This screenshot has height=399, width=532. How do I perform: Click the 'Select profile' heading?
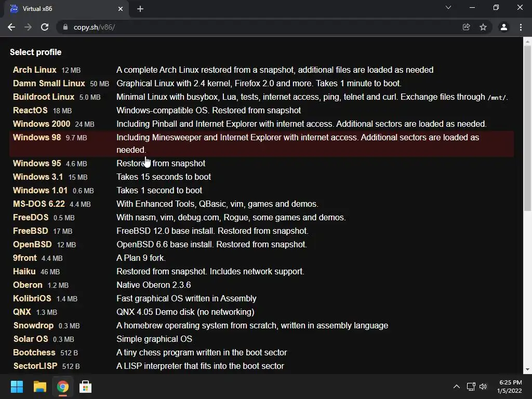[x=36, y=52]
